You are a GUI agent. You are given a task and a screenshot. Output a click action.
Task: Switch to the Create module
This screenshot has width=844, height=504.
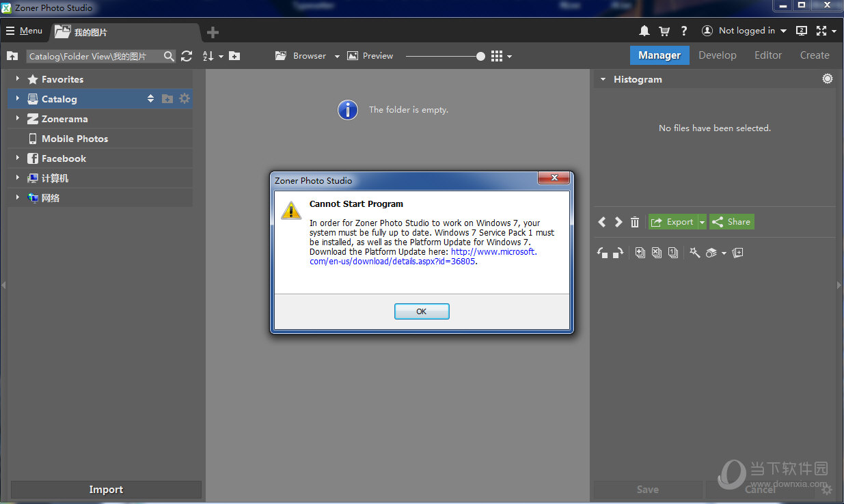pos(815,55)
